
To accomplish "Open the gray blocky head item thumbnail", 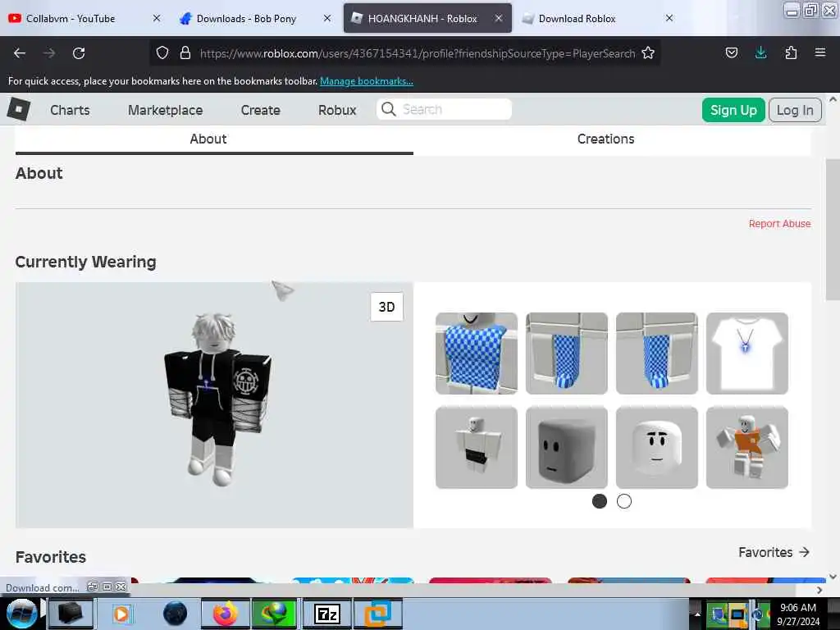I will click(x=566, y=447).
